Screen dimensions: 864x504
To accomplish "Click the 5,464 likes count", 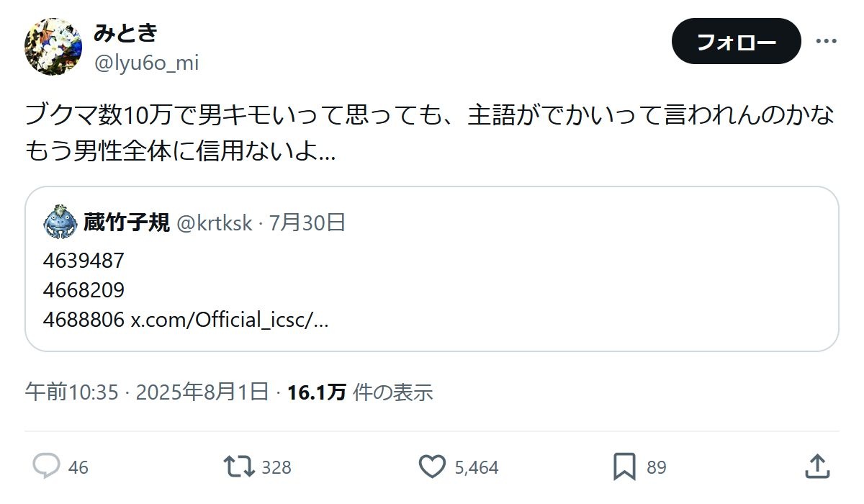I will coord(477,468).
